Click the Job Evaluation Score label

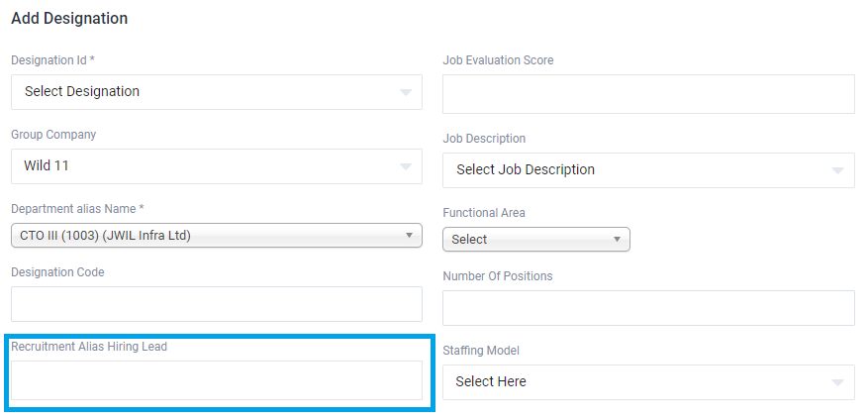click(x=498, y=60)
